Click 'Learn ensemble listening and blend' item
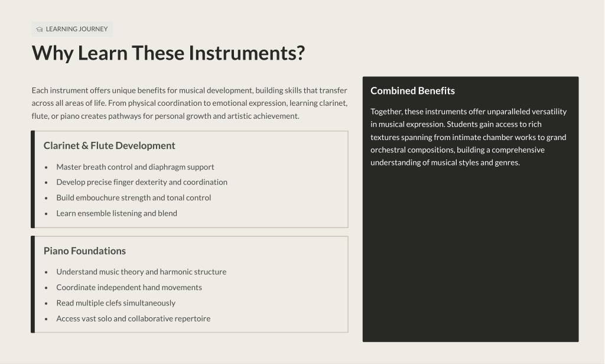Screen dimensions: 605x364 [117, 213]
